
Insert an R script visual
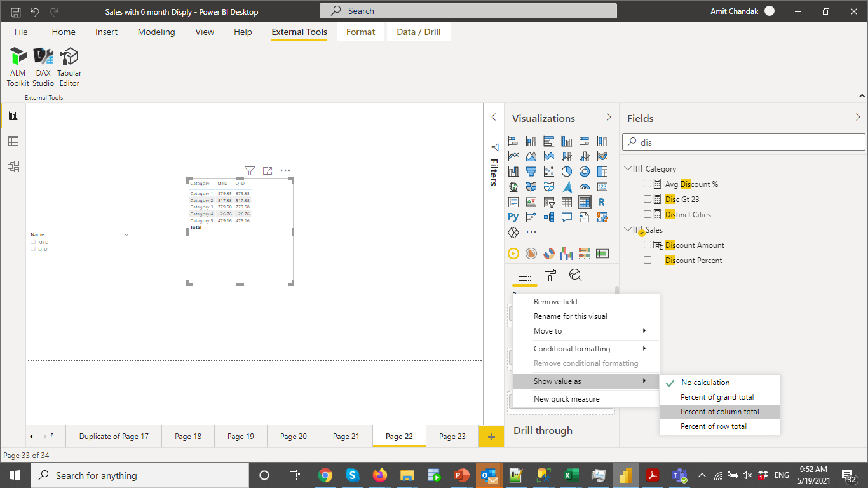pos(602,202)
